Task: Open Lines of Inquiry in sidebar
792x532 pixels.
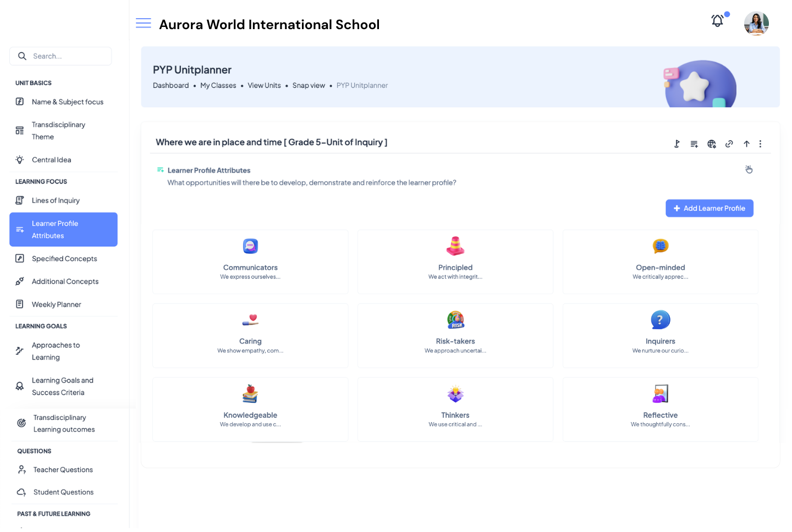Action: click(56, 201)
